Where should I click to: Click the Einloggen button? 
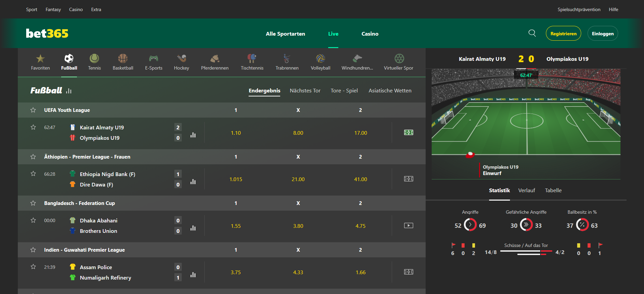click(603, 33)
